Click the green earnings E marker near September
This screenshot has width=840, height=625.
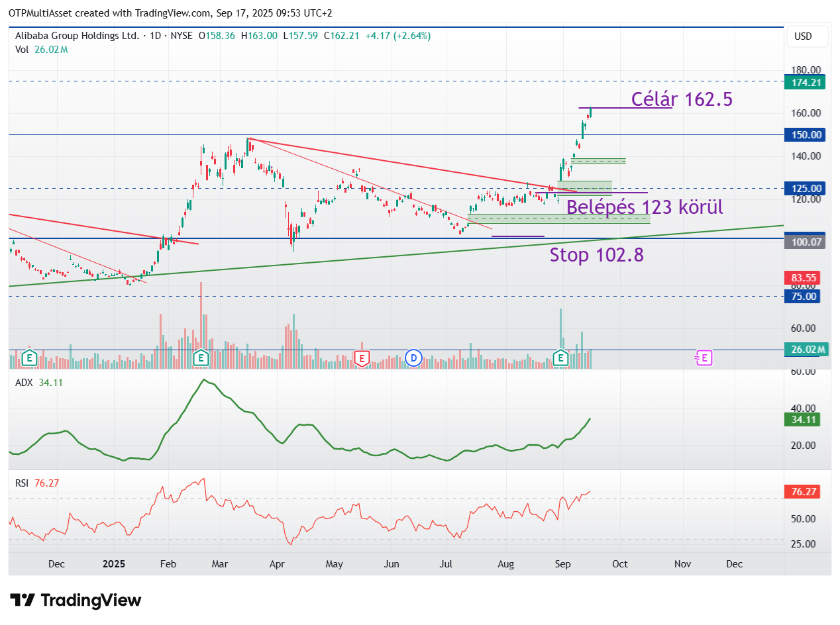point(561,358)
